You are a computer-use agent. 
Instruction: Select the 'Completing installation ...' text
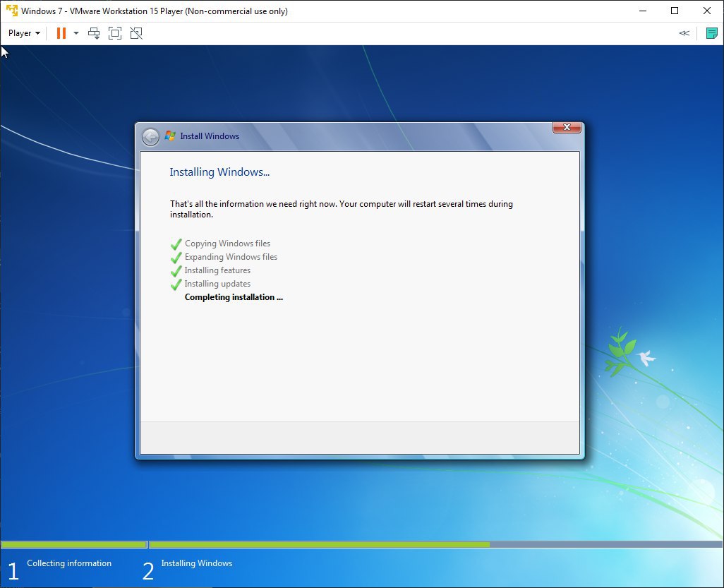point(234,297)
